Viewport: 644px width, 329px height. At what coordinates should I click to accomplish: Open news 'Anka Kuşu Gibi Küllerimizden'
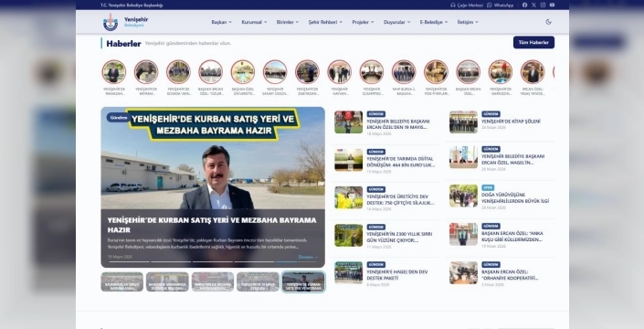[x=512, y=236]
